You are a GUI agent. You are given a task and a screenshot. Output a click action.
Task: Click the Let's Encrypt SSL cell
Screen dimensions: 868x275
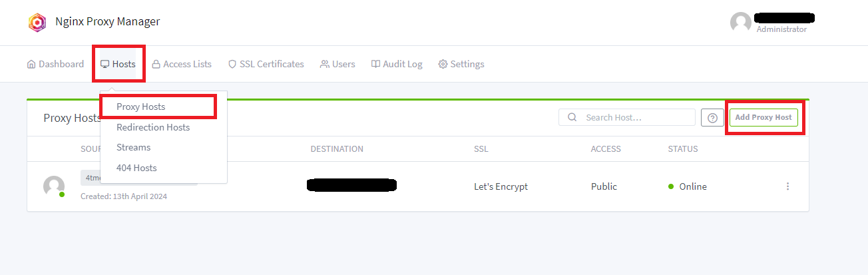(501, 186)
